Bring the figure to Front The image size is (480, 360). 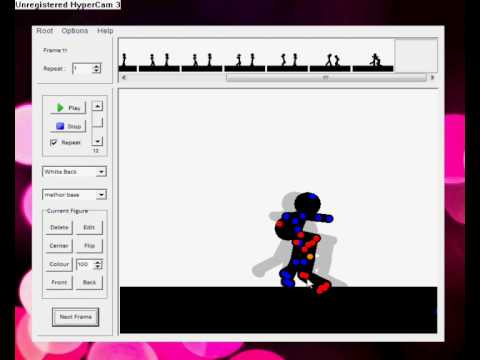[59, 282]
